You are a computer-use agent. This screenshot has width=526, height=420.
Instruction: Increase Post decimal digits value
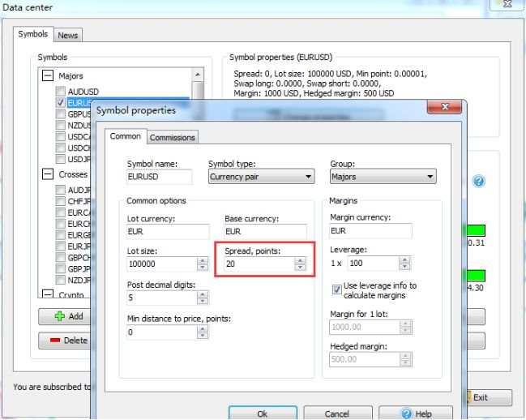(x=203, y=294)
